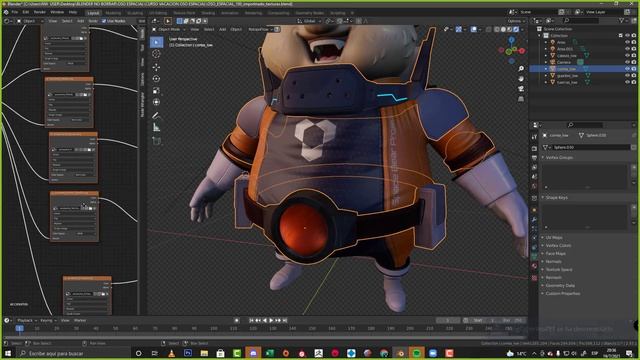
Task: Switch to the Modeling workspace tab
Action: pos(113,13)
